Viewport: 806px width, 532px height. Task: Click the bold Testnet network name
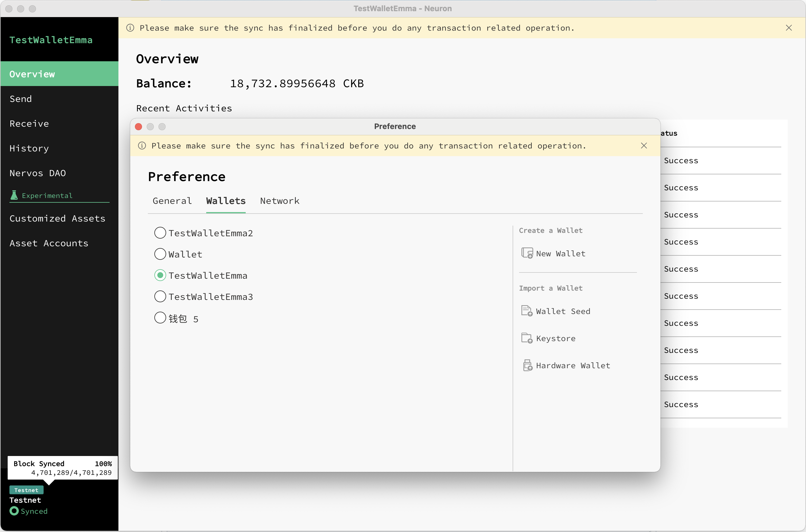(x=25, y=500)
